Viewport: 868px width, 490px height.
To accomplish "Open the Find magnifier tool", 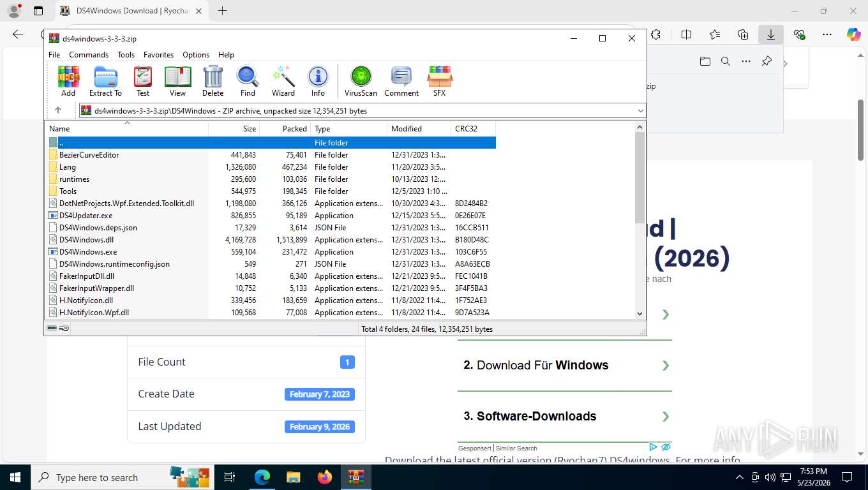I will [248, 81].
